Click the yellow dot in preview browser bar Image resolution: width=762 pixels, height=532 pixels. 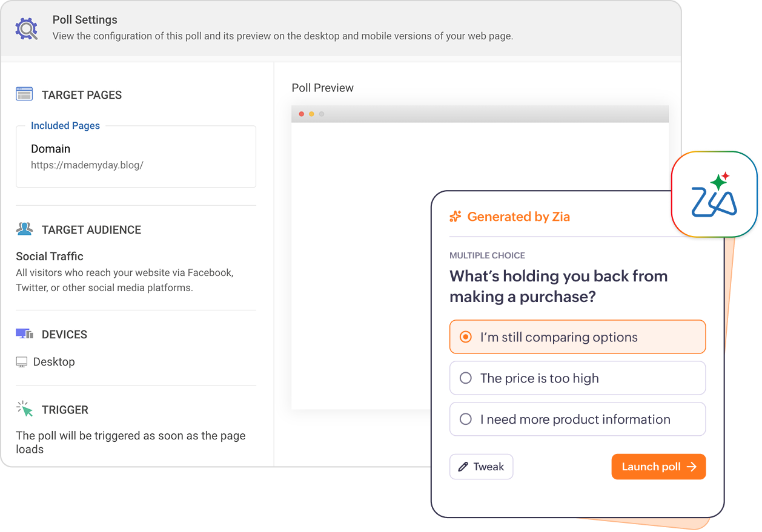click(311, 114)
